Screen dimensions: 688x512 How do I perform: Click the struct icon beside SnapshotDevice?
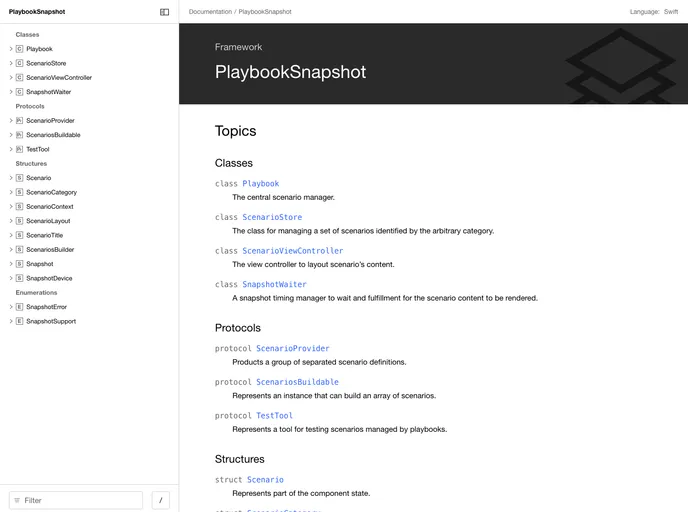pos(19,278)
